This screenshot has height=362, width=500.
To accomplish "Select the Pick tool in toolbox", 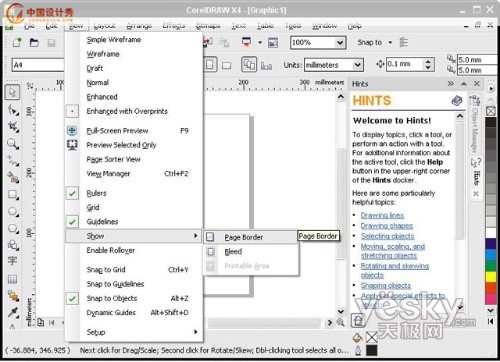I will tap(12, 92).
